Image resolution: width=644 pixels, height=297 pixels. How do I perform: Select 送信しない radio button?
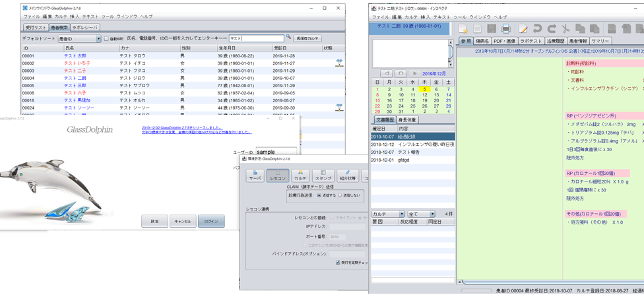340,195
